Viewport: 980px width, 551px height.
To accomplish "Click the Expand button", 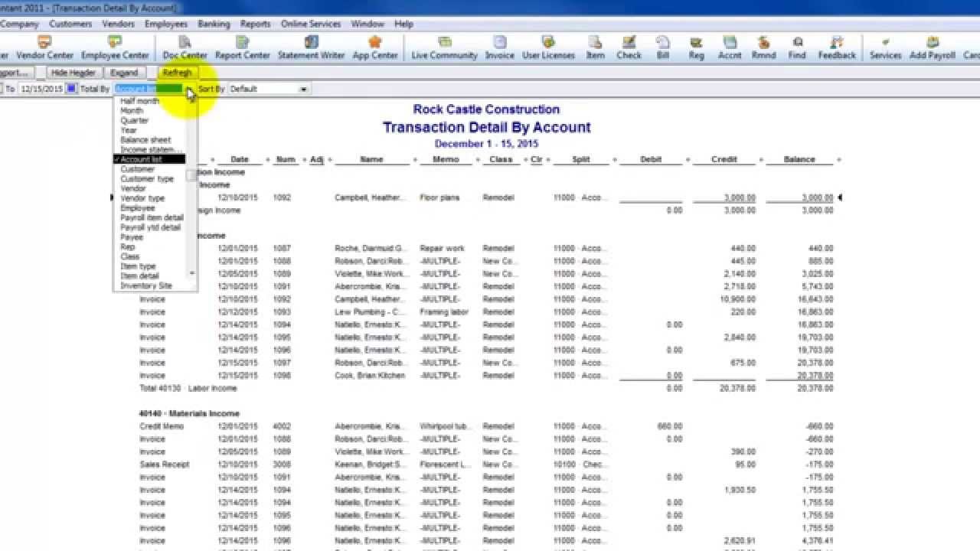I will [124, 73].
